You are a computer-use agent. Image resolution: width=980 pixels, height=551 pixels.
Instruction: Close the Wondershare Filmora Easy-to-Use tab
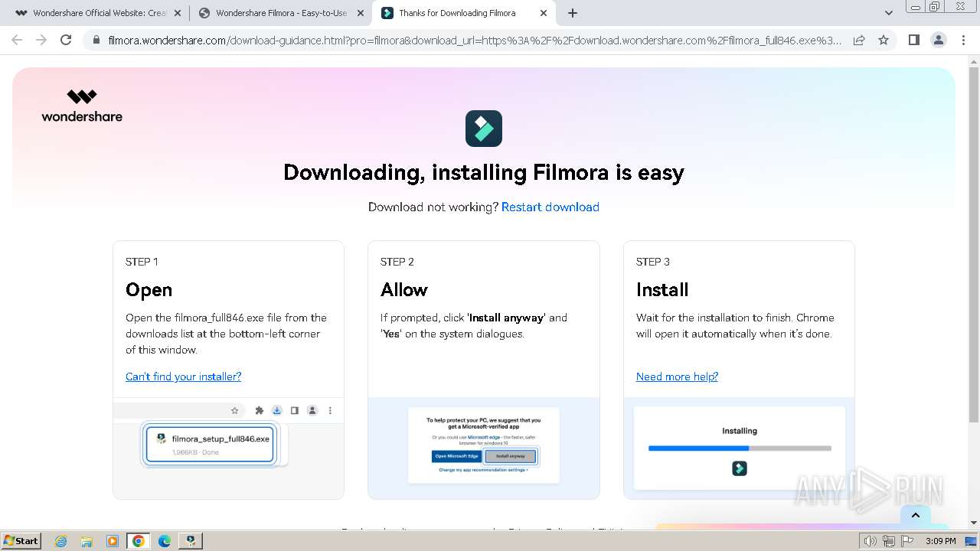click(361, 13)
